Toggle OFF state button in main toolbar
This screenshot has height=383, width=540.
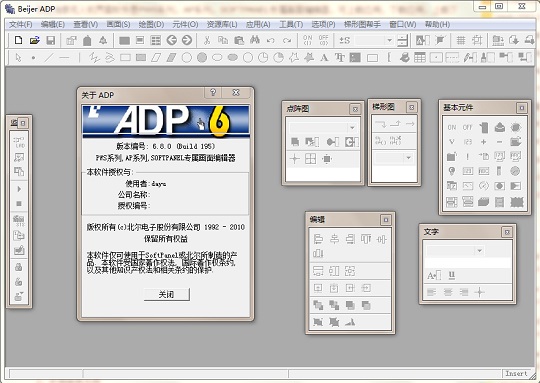[x=323, y=40]
